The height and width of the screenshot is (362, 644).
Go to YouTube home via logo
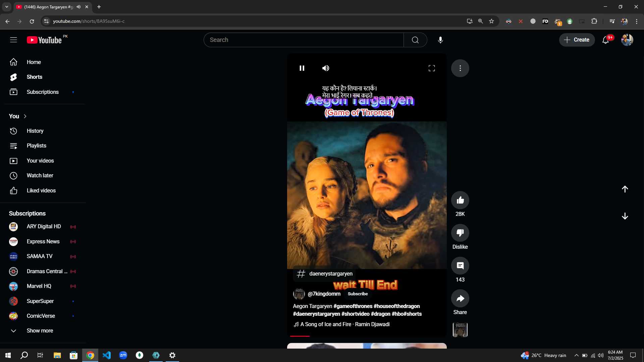[44, 40]
